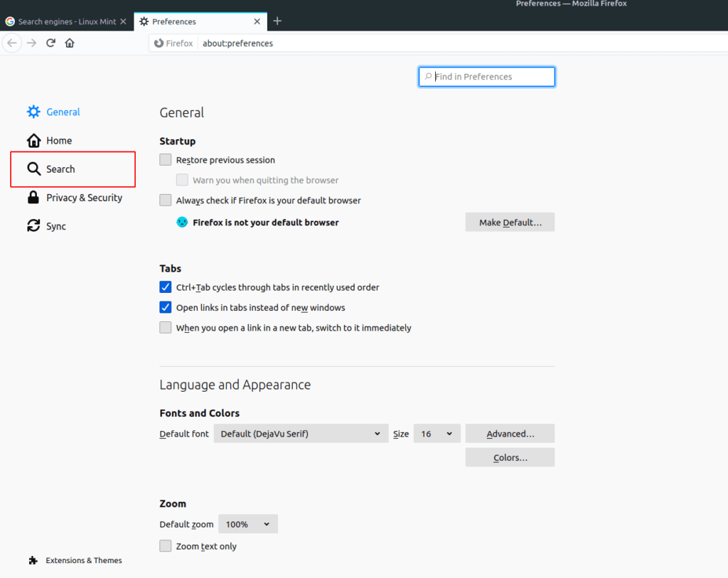Click the Firefox identity icon in address bar
The image size is (728, 578).
pyautogui.click(x=159, y=43)
